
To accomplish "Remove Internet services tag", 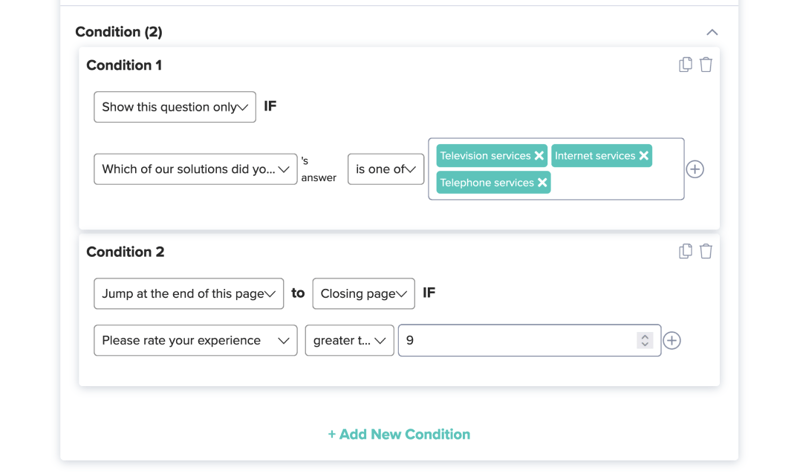I will coord(644,156).
